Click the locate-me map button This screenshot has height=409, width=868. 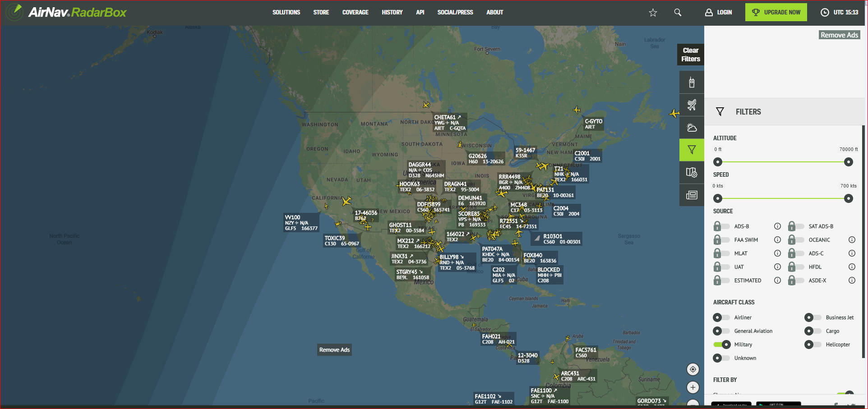[x=693, y=369]
